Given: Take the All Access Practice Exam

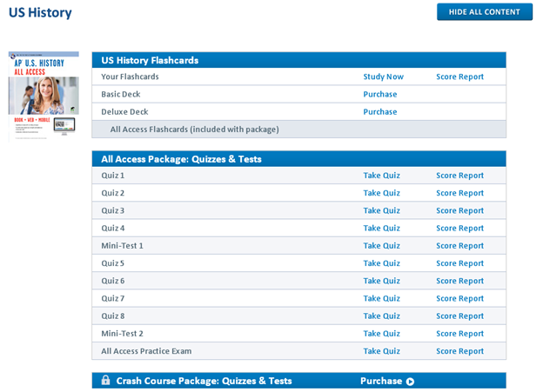Looking at the screenshot, I should click(381, 351).
